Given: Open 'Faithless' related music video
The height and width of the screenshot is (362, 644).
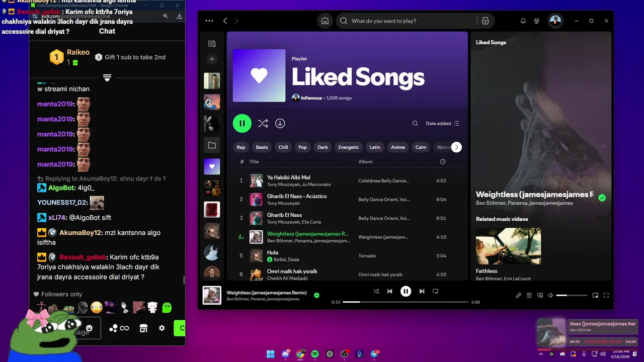Looking at the screenshot, I should point(509,246).
